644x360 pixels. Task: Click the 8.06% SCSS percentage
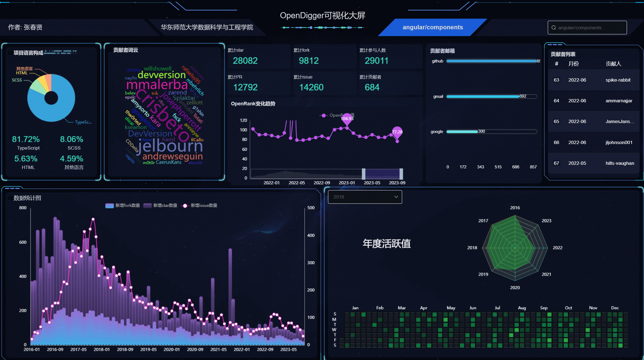(x=72, y=139)
